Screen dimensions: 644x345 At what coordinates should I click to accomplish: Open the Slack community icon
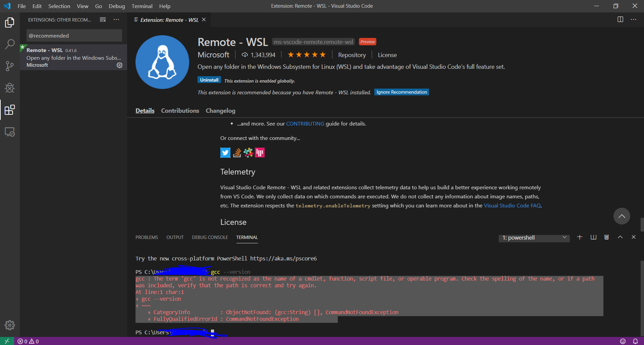coord(248,153)
